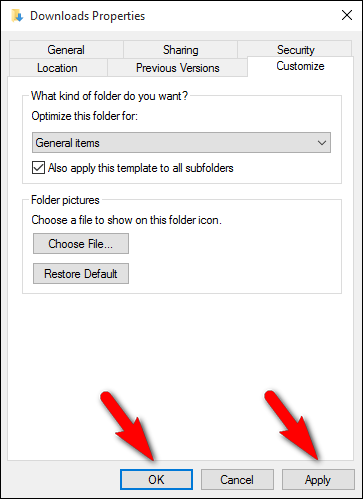Open the General items folder type dropdown
Viewport: 363px width, 499px height.
[181, 143]
